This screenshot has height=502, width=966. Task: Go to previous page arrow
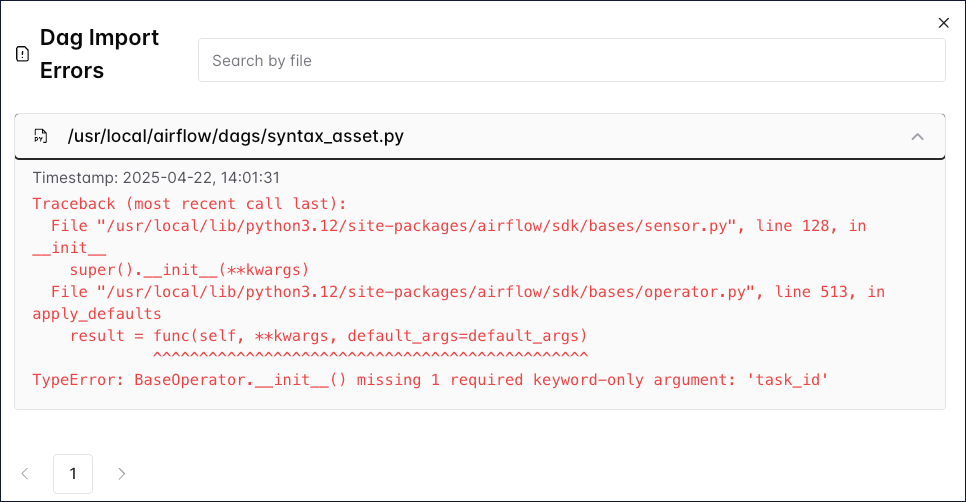(26, 473)
